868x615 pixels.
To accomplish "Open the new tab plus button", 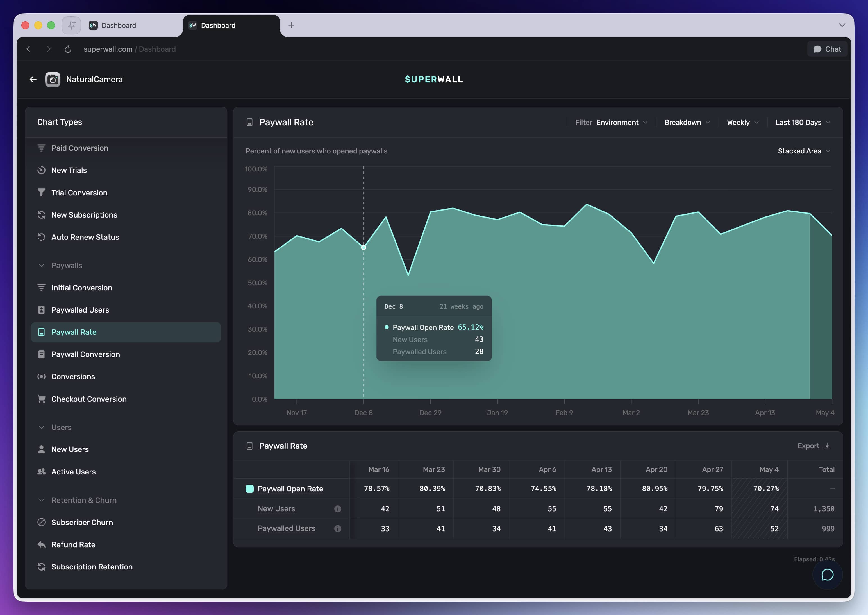I will (291, 25).
